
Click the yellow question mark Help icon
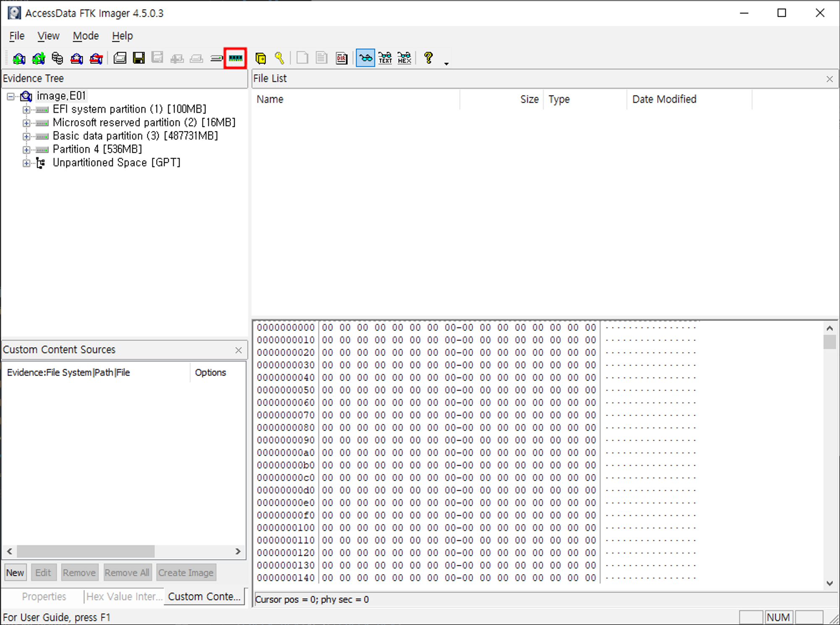pos(428,58)
